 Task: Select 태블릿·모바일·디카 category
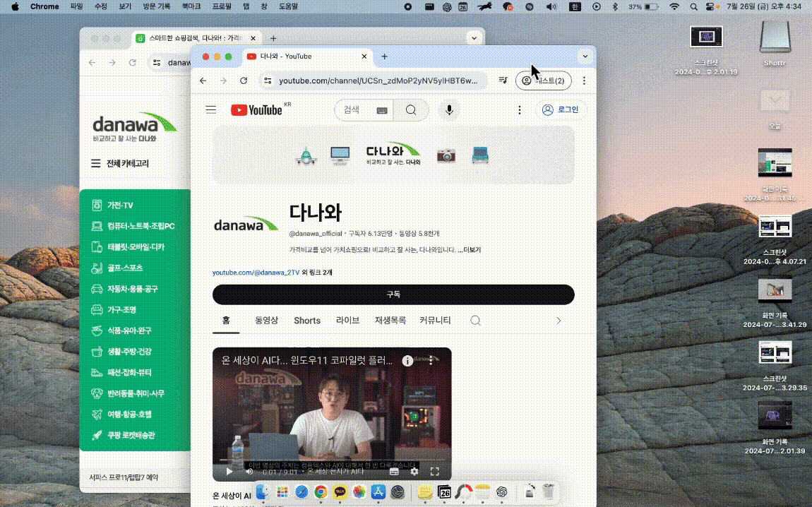135,247
